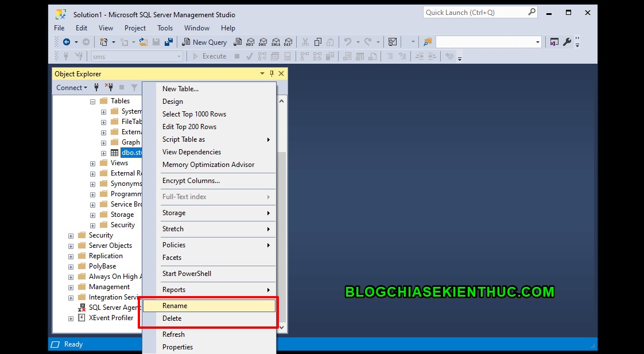Viewport: 644px width, 354px height.
Task: Click the Cut icon on the toolbar
Action: [x=305, y=42]
